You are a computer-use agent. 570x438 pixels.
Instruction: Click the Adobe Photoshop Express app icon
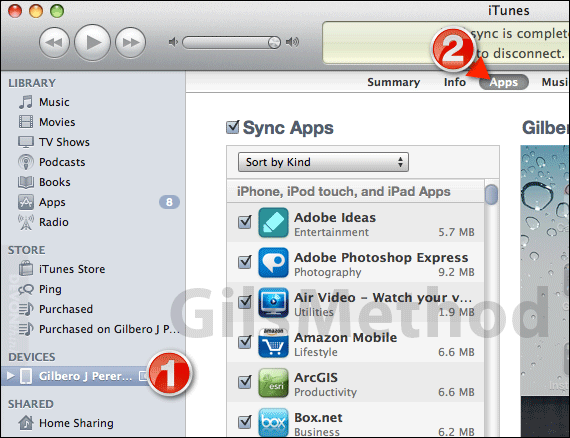click(273, 262)
